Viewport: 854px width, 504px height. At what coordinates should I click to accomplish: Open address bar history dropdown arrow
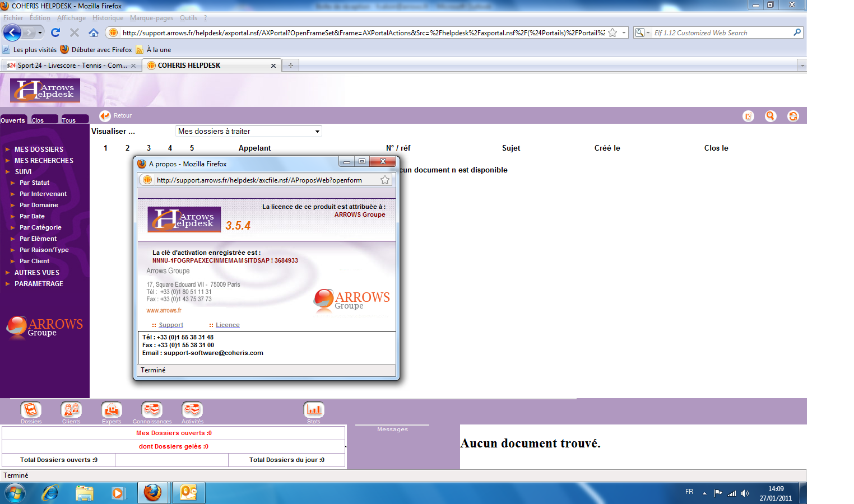(x=624, y=32)
